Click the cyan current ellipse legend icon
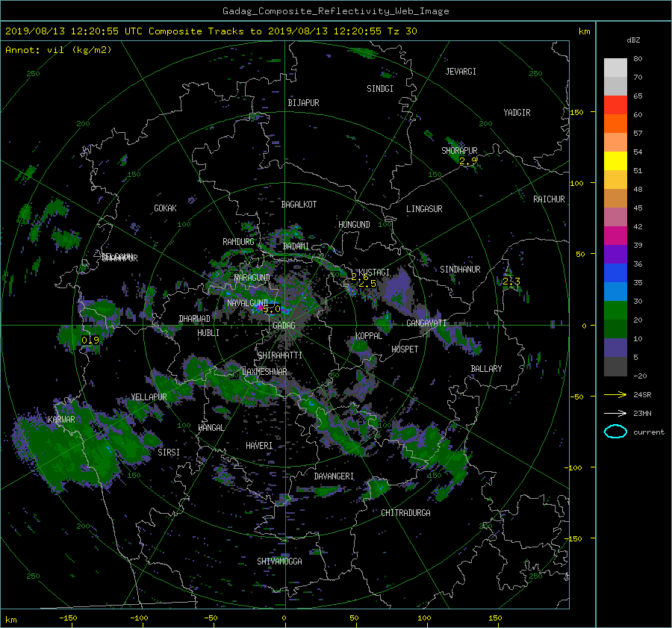Image resolution: width=672 pixels, height=628 pixels. click(x=615, y=432)
